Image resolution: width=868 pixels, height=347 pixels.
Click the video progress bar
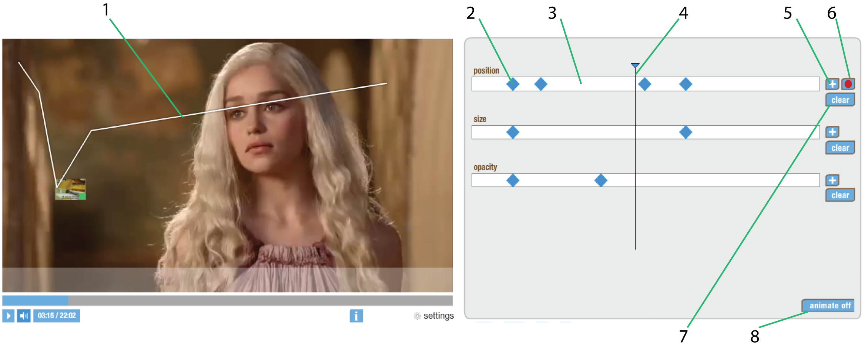tap(227, 300)
